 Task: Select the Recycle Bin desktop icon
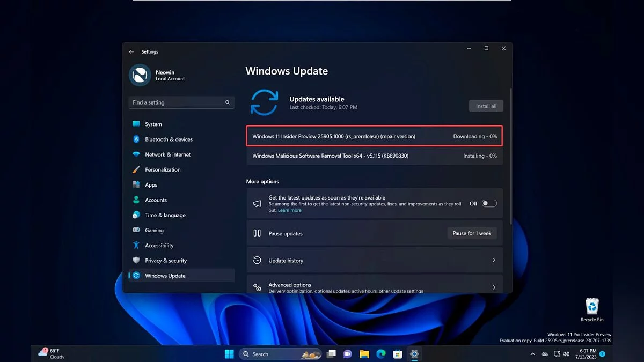pyautogui.click(x=592, y=310)
